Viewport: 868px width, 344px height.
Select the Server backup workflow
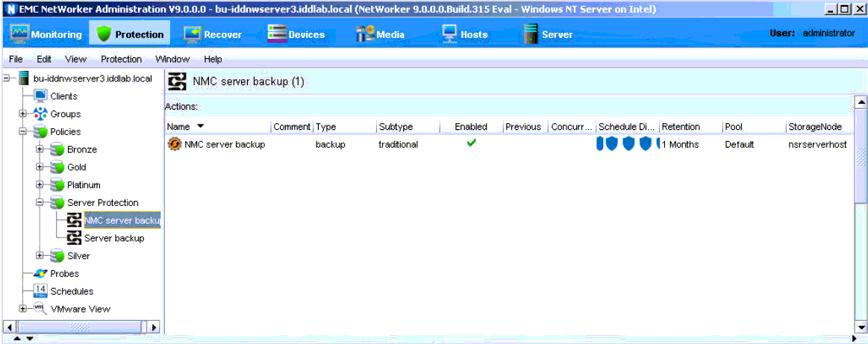[x=114, y=238]
